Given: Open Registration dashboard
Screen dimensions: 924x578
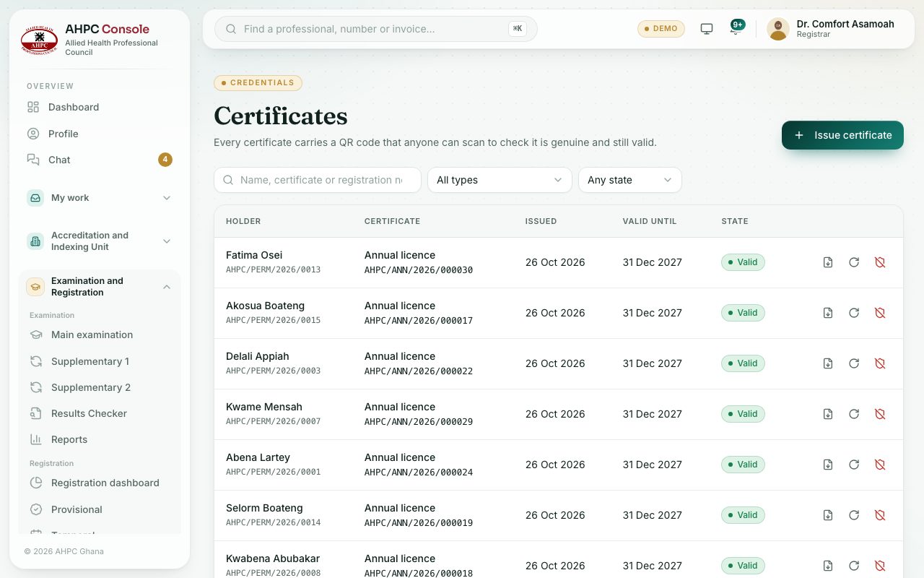Looking at the screenshot, I should [x=100, y=483].
